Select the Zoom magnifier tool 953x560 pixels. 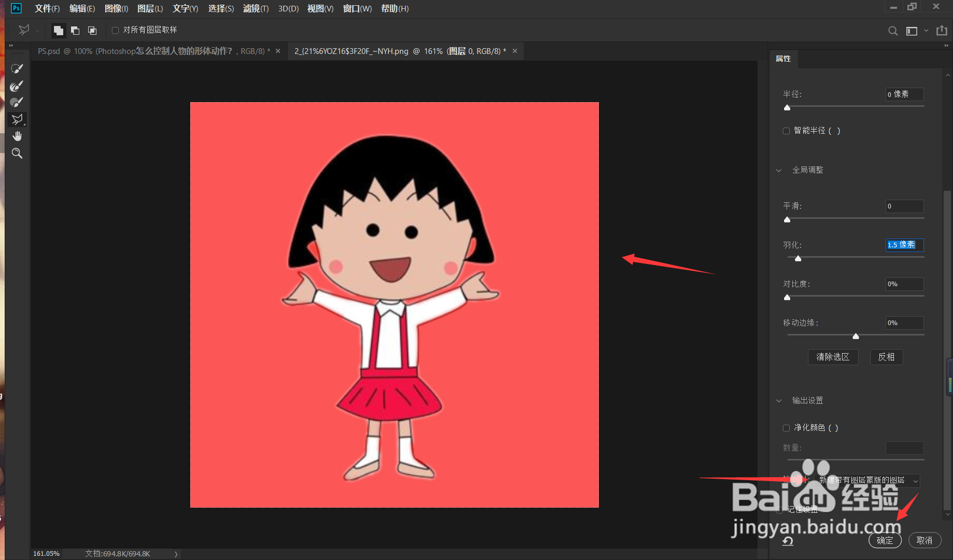(17, 153)
